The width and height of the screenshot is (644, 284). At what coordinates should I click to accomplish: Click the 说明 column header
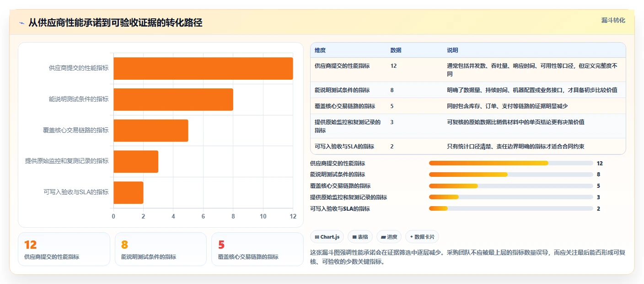pos(452,50)
